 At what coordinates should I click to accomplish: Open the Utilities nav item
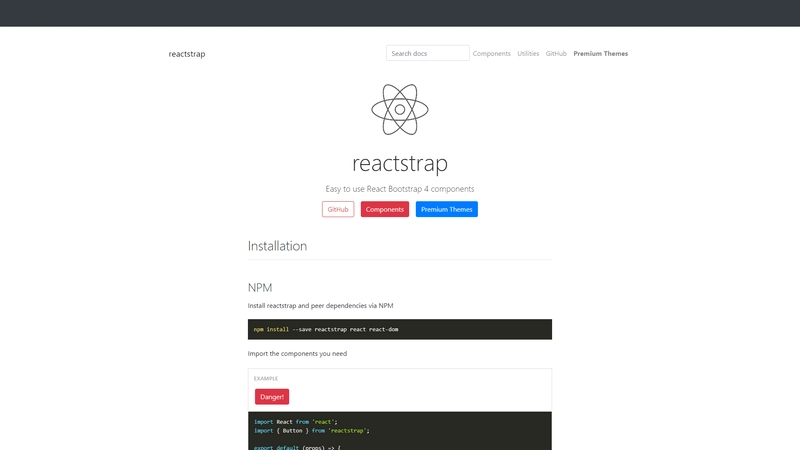pyautogui.click(x=528, y=54)
